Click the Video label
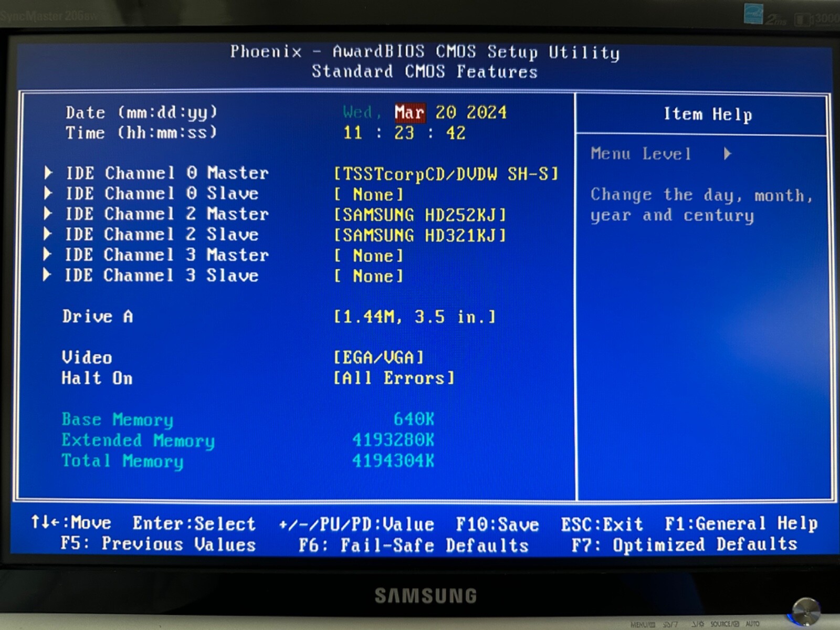This screenshot has width=840, height=630. pos(87,358)
